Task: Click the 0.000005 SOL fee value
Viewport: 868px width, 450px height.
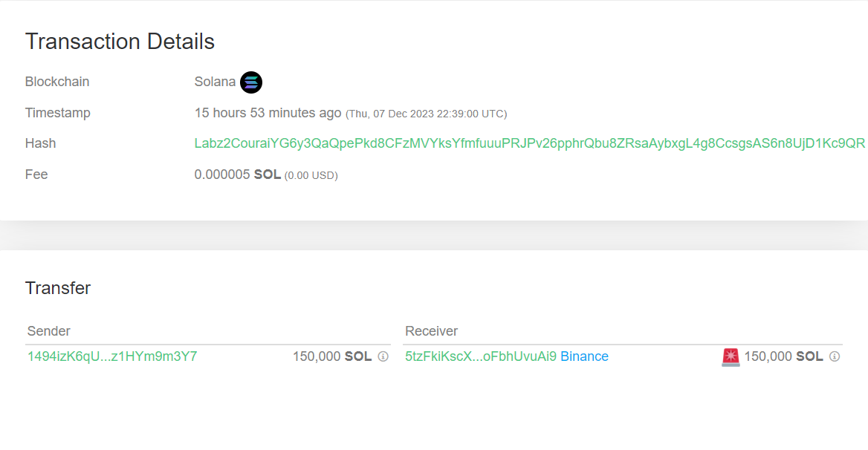Action: [x=237, y=175]
